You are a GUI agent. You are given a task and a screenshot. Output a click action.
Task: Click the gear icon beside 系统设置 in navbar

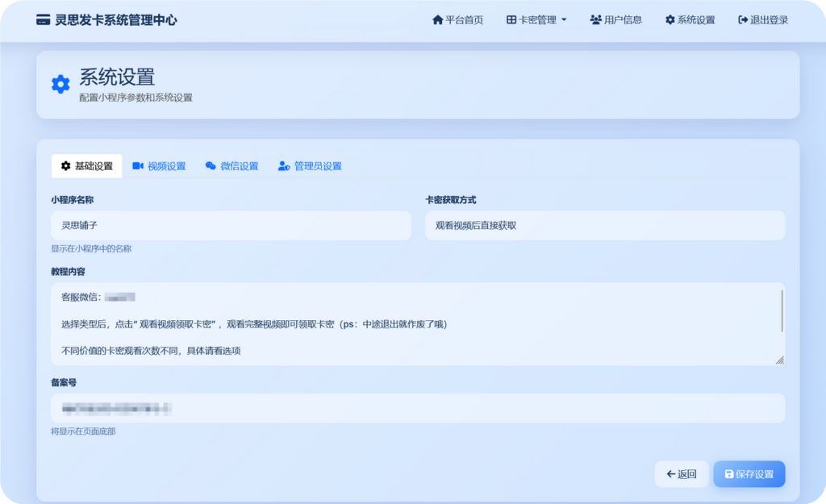[670, 20]
